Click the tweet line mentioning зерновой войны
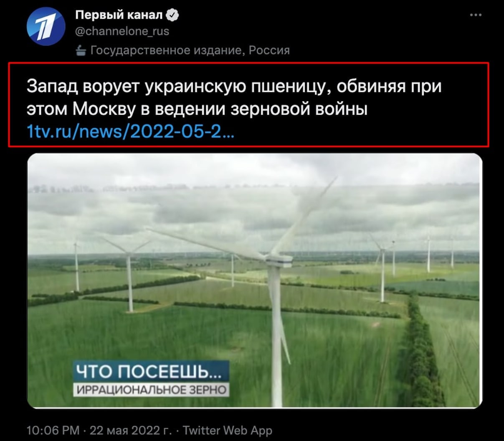 197,109
